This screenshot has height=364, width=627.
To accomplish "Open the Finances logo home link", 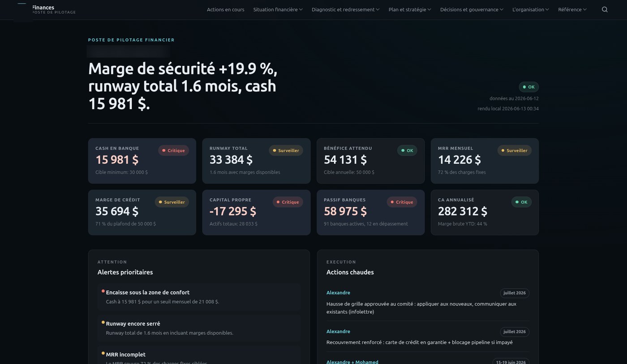I will click(45, 9).
